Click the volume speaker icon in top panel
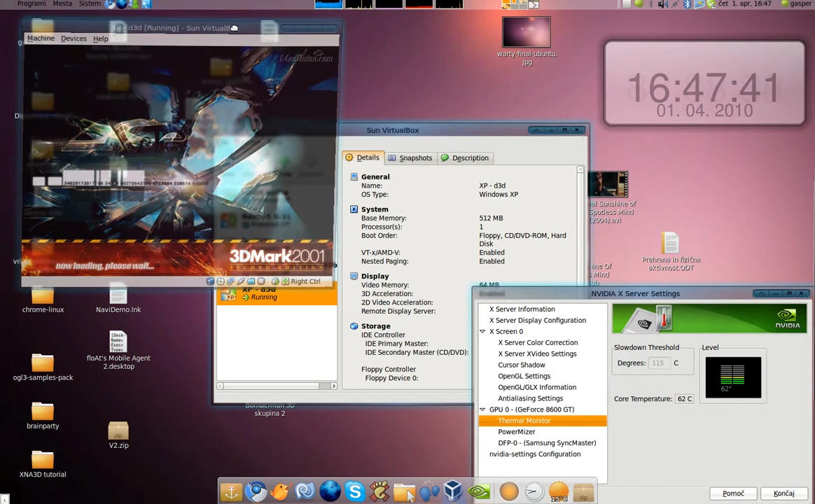The width and height of the screenshot is (815, 504). (662, 4)
